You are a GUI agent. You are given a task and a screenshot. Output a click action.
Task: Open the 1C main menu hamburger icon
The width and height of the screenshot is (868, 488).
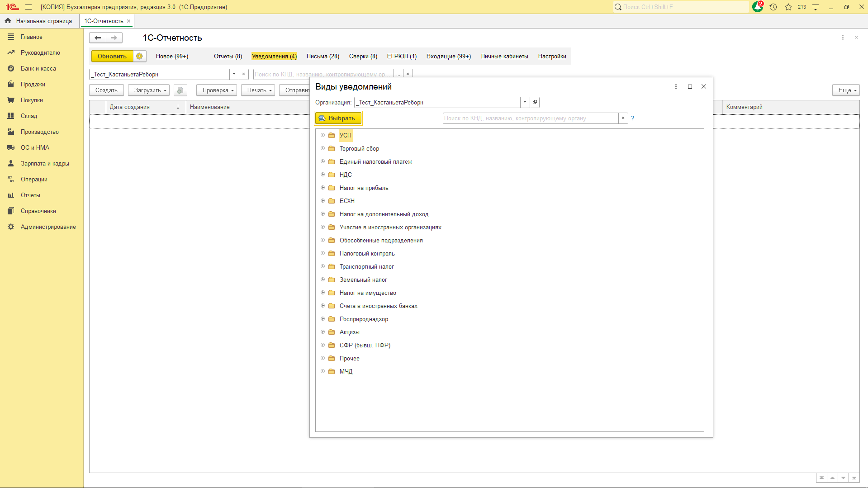tap(28, 7)
